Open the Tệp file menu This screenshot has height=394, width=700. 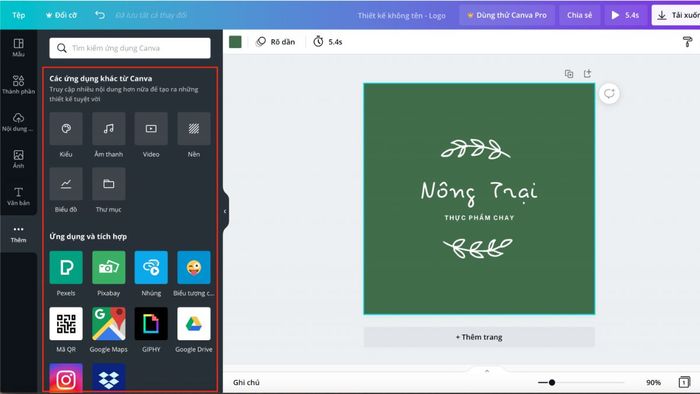click(x=19, y=15)
